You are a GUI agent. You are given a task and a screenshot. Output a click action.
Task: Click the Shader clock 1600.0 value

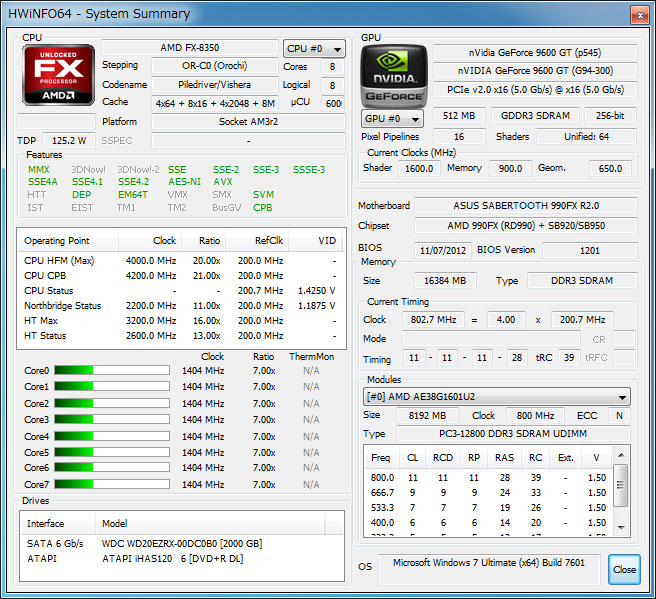coord(419,169)
